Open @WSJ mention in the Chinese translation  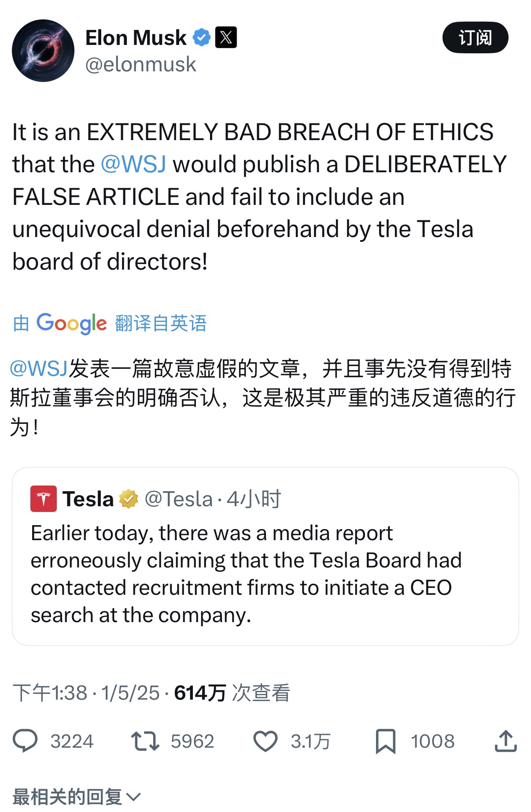coord(39,368)
